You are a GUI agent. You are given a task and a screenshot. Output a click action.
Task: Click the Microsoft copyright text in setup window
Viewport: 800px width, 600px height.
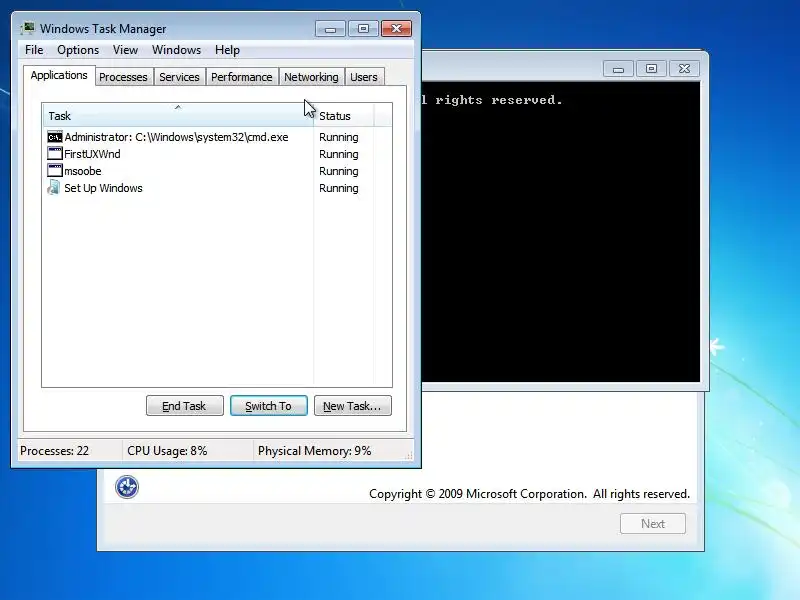529,494
